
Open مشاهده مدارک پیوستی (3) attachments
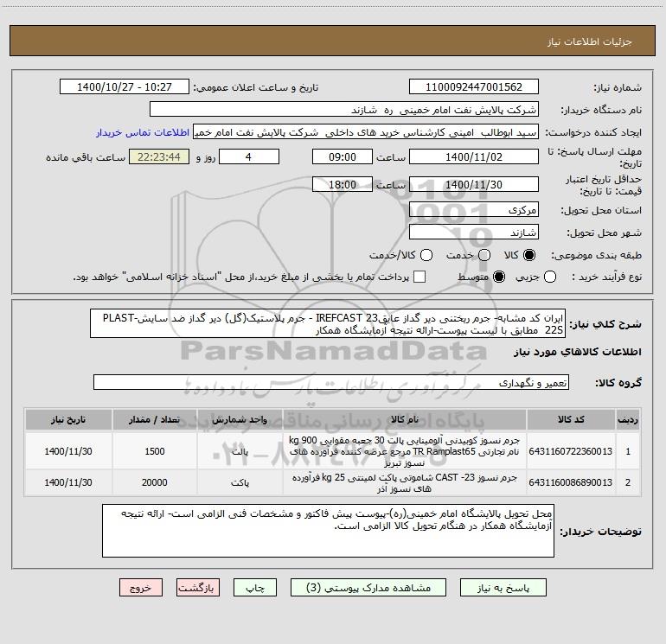[x=368, y=588]
